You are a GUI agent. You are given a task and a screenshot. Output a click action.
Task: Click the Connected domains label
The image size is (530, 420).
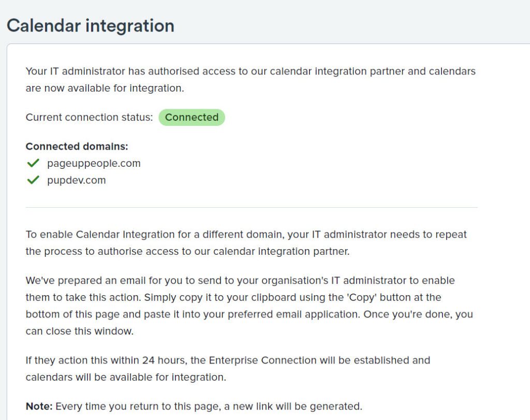click(77, 147)
